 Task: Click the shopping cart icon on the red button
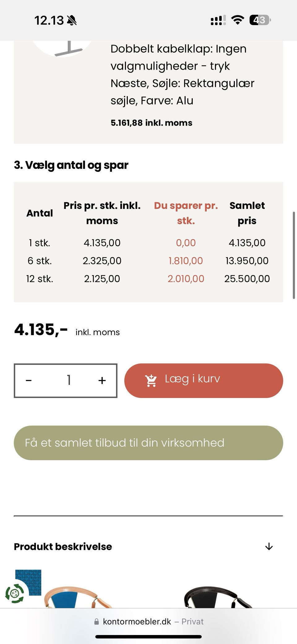click(151, 381)
